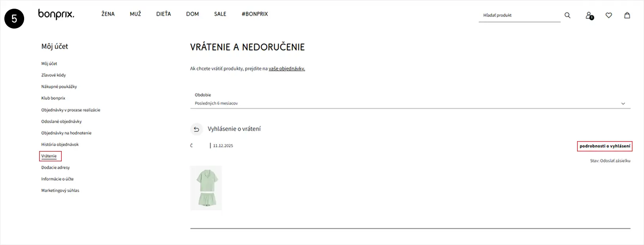
Task: Open the ŽENA menu
Action: [x=108, y=14]
